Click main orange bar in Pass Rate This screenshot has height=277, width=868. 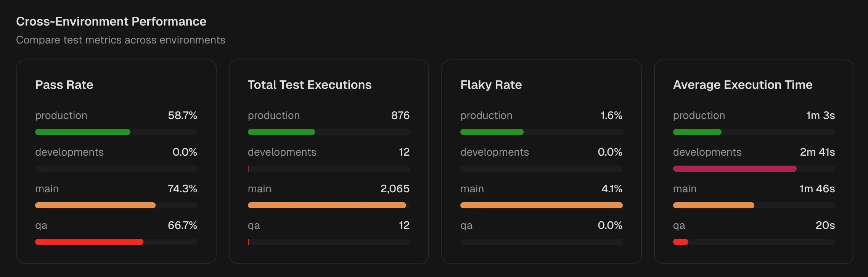[95, 205]
